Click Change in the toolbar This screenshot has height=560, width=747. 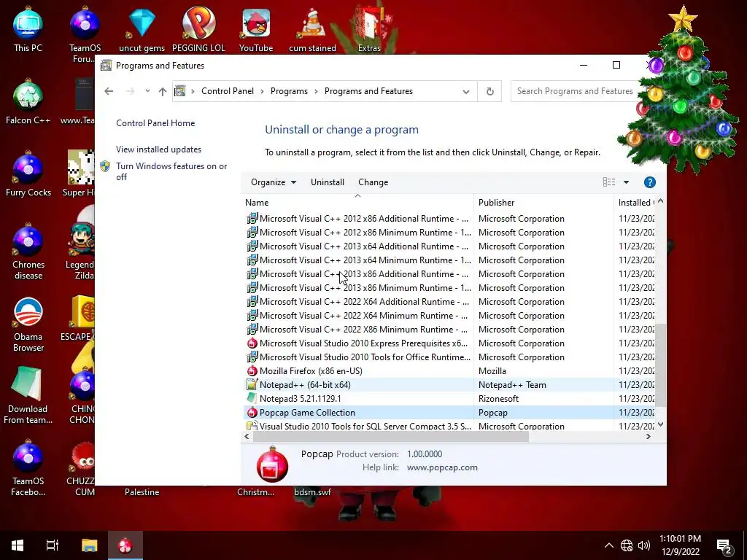pyautogui.click(x=373, y=182)
